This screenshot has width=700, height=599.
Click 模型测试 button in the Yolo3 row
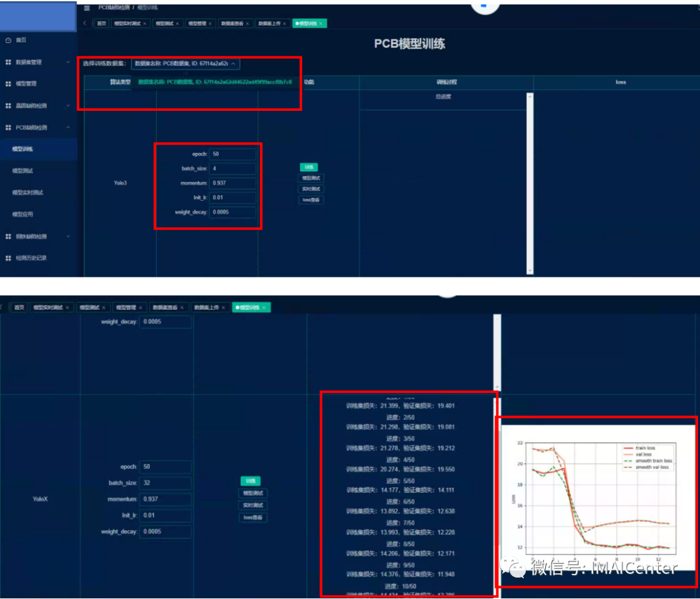click(310, 178)
